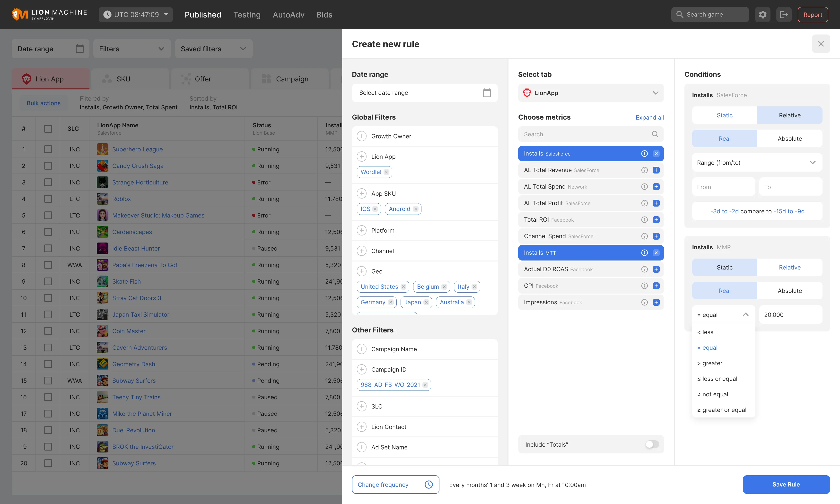This screenshot has width=840, height=504.
Task: Remove campaign ID 988_AD_FB_WO_2021 chip
Action: 425,385
